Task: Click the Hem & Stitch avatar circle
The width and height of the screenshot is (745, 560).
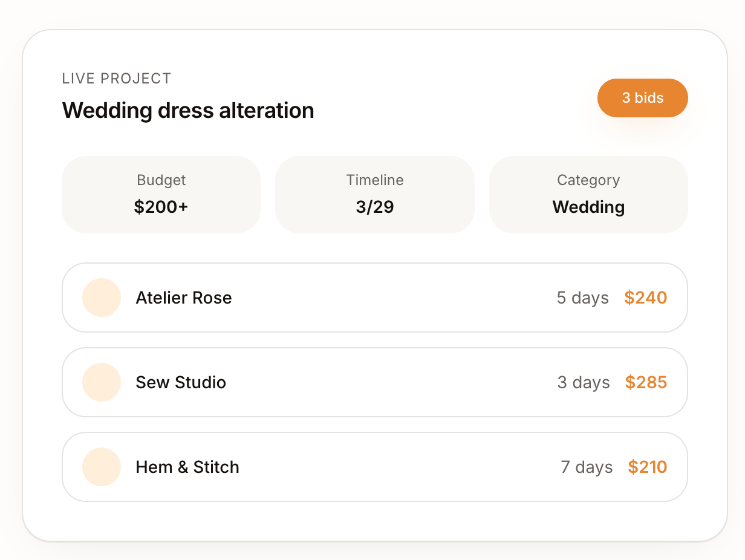Action: coord(102,467)
